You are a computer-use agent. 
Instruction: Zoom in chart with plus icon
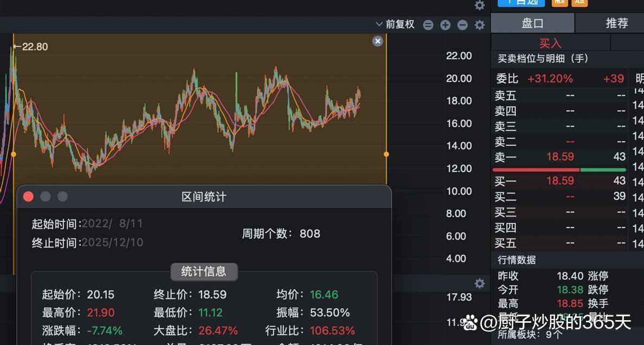coord(445,24)
